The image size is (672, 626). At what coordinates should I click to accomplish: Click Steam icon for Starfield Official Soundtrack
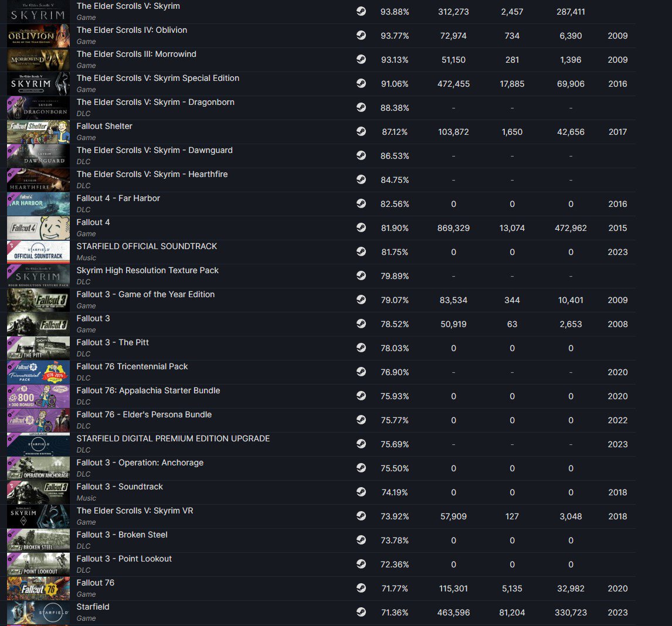(361, 251)
